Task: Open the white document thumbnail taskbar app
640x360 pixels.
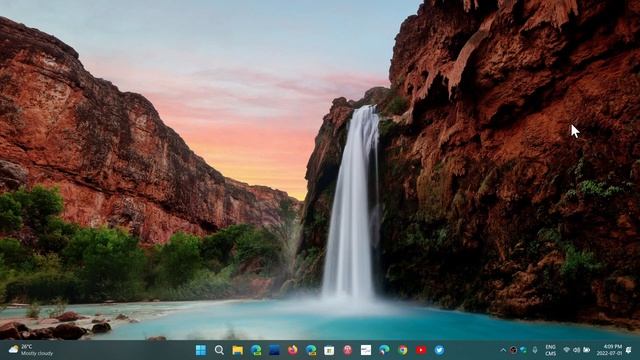Action: point(366,350)
